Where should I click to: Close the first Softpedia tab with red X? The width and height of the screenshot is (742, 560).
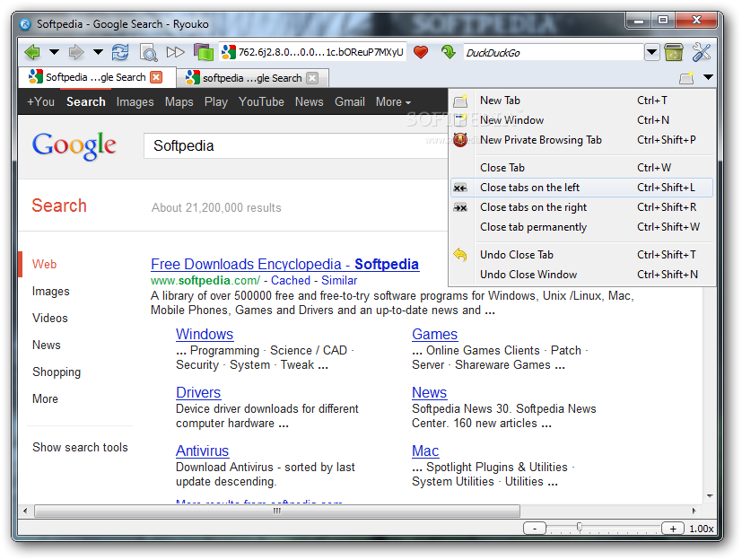point(156,77)
